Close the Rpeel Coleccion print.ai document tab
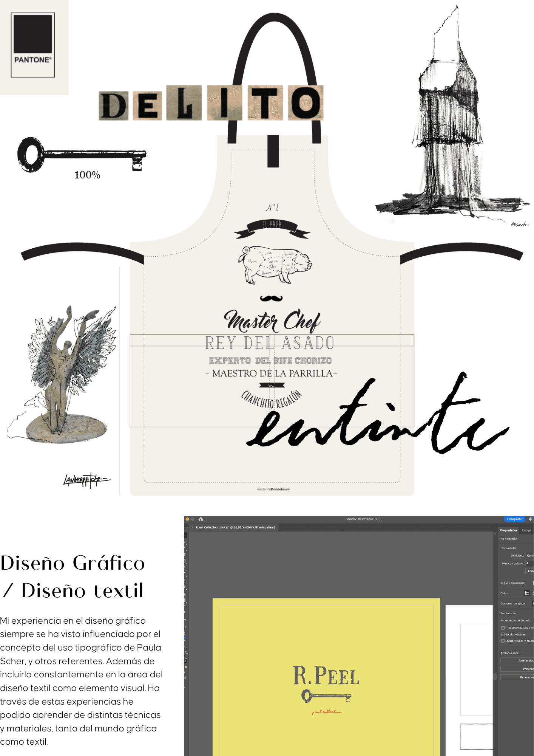 [192, 527]
